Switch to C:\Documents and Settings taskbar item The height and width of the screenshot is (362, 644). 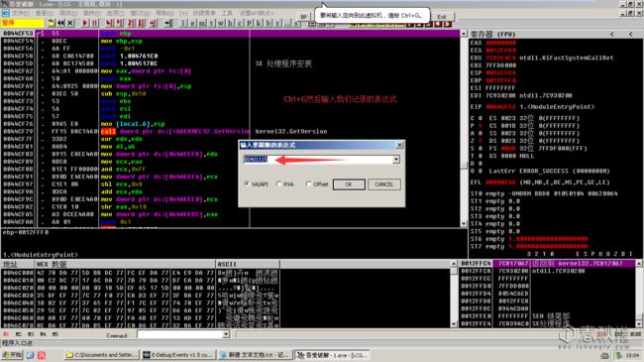[101, 355]
